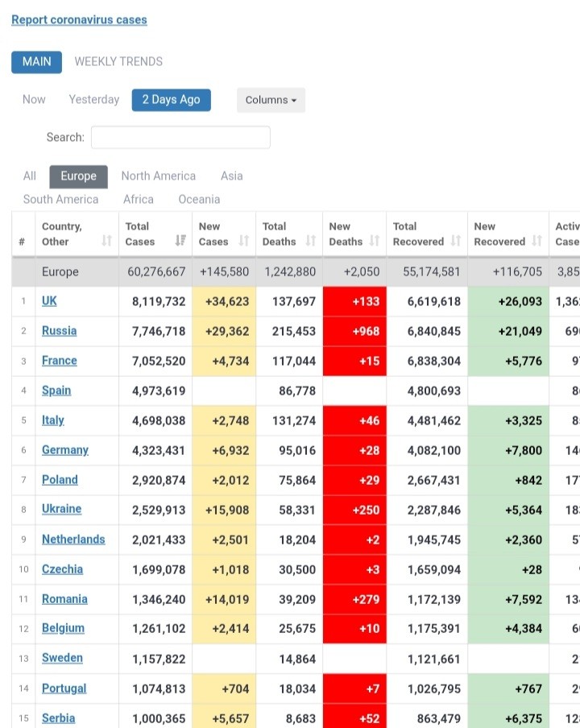Select the 2 Days Ago view
Screen dimensions: 580x728
tap(171, 100)
